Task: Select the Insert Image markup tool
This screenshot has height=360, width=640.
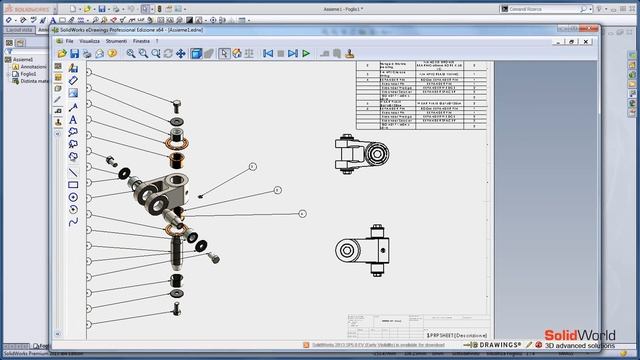Action: click(73, 93)
